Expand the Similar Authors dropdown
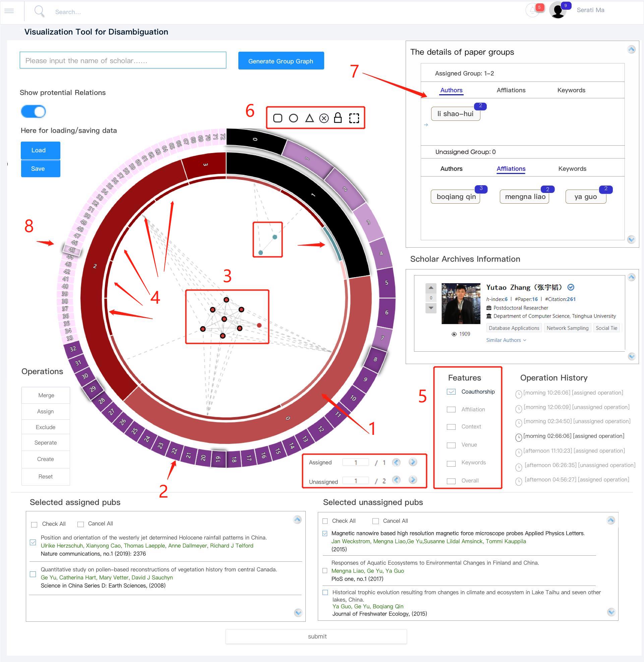Image resolution: width=644 pixels, height=662 pixels. coord(506,340)
